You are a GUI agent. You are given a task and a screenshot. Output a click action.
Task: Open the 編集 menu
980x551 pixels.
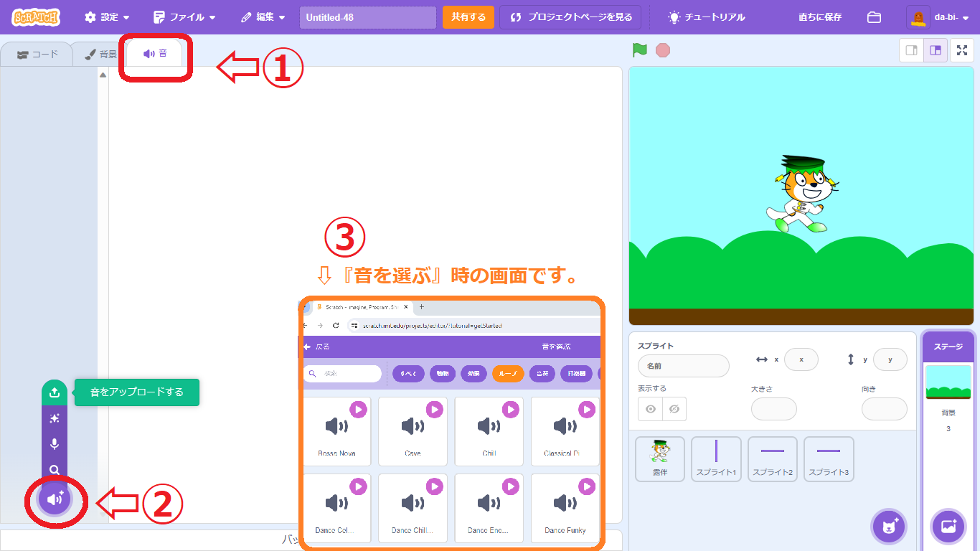263,17
